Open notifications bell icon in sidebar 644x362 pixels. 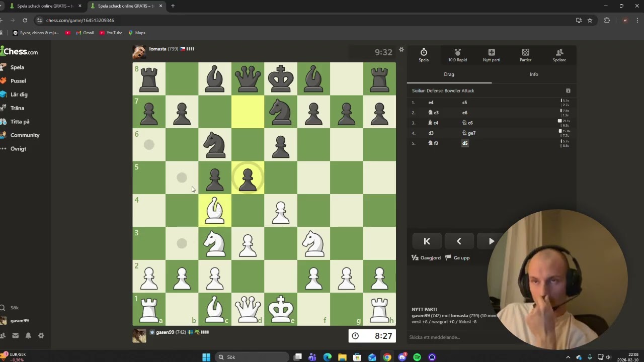(28, 336)
